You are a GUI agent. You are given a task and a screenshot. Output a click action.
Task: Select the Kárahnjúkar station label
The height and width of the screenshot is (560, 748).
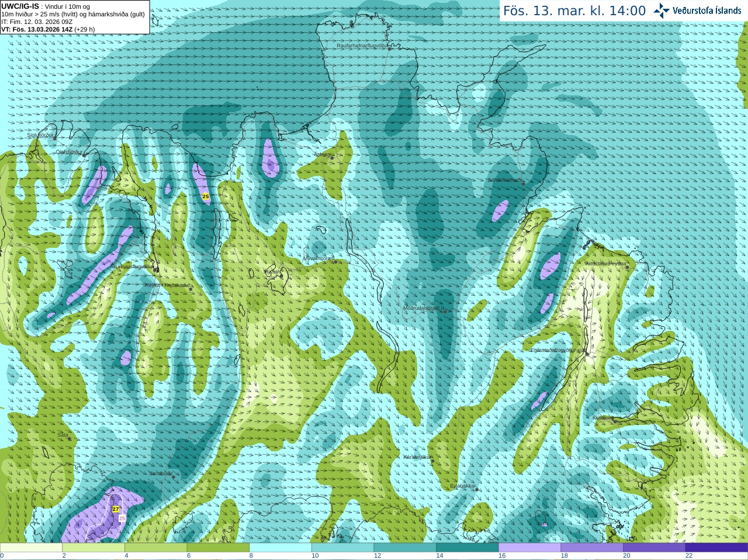(417, 457)
